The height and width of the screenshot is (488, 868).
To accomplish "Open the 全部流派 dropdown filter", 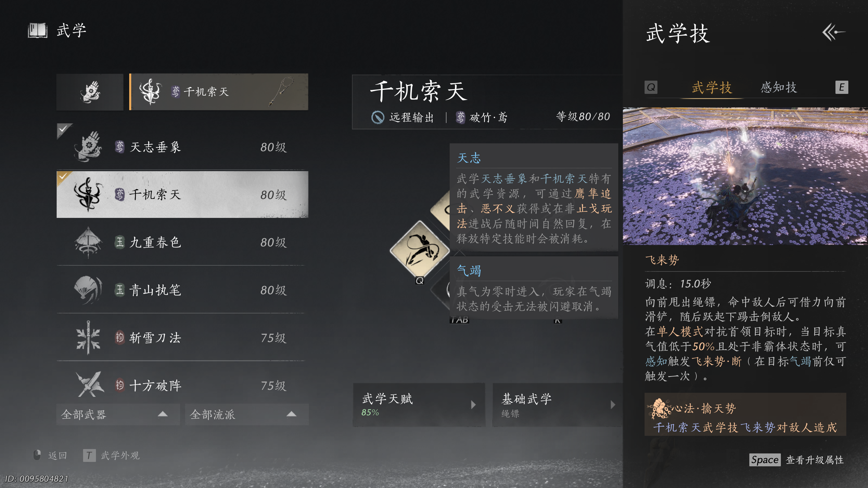I will coord(247,414).
